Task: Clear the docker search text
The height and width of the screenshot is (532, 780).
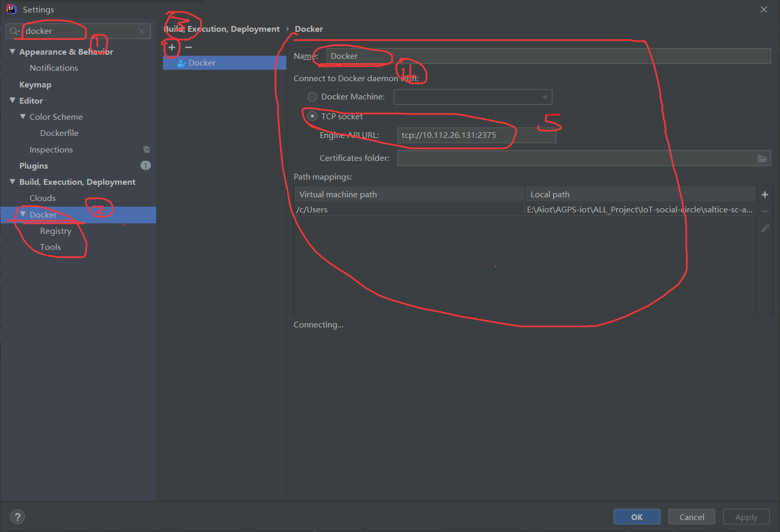Action: coord(142,31)
